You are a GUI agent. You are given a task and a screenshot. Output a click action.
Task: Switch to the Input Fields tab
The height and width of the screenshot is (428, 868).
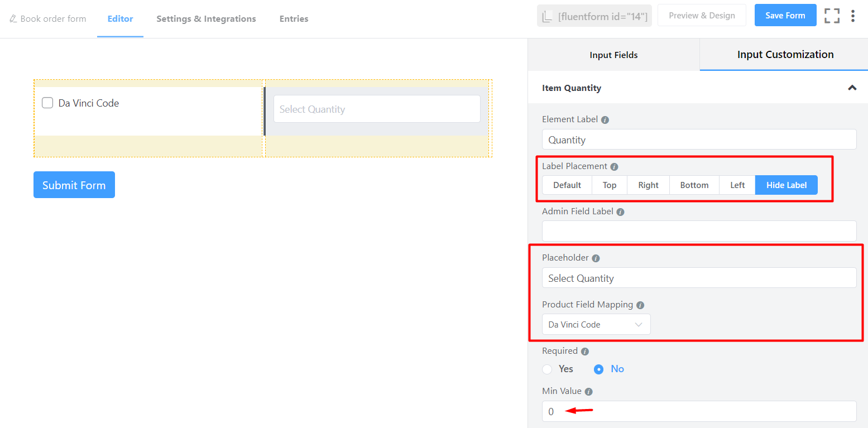(x=613, y=55)
